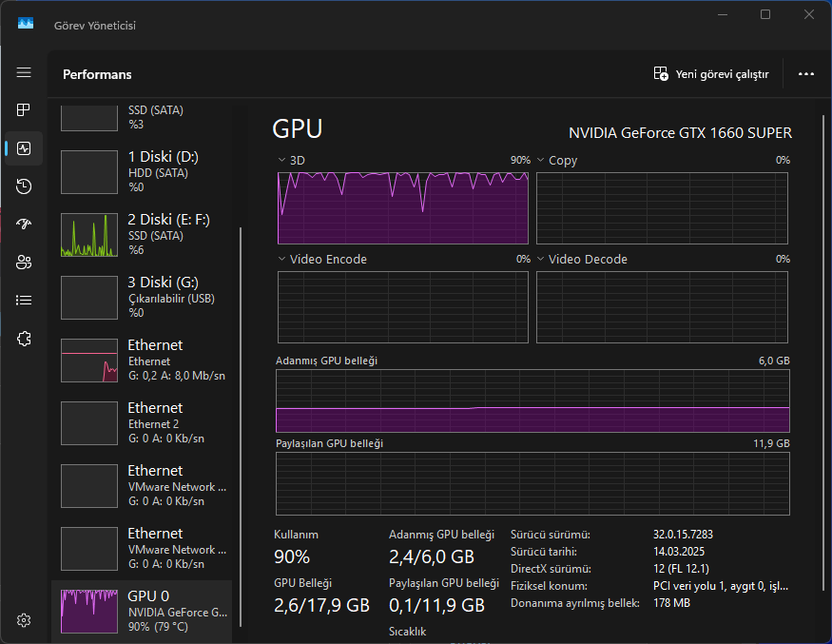The width and height of the screenshot is (832, 644).
Task: Select 2 Diski (E: F:) entry
Action: click(141, 234)
